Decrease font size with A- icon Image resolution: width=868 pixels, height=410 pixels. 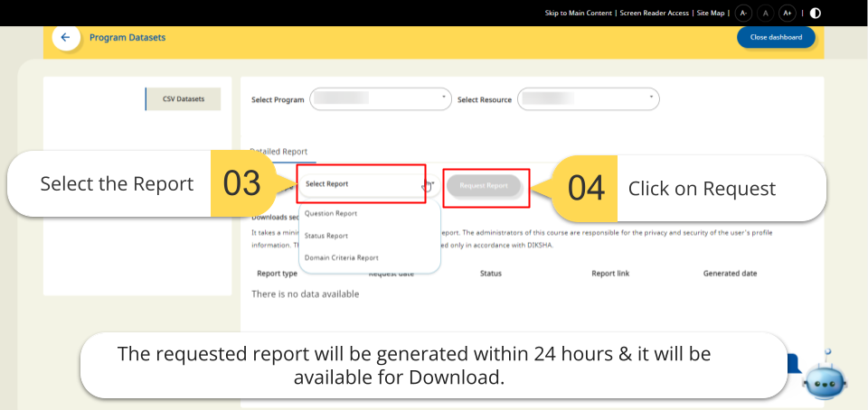coord(742,13)
